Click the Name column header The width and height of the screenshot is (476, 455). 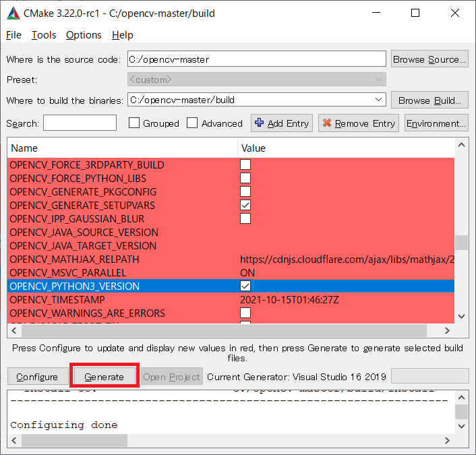pos(122,148)
